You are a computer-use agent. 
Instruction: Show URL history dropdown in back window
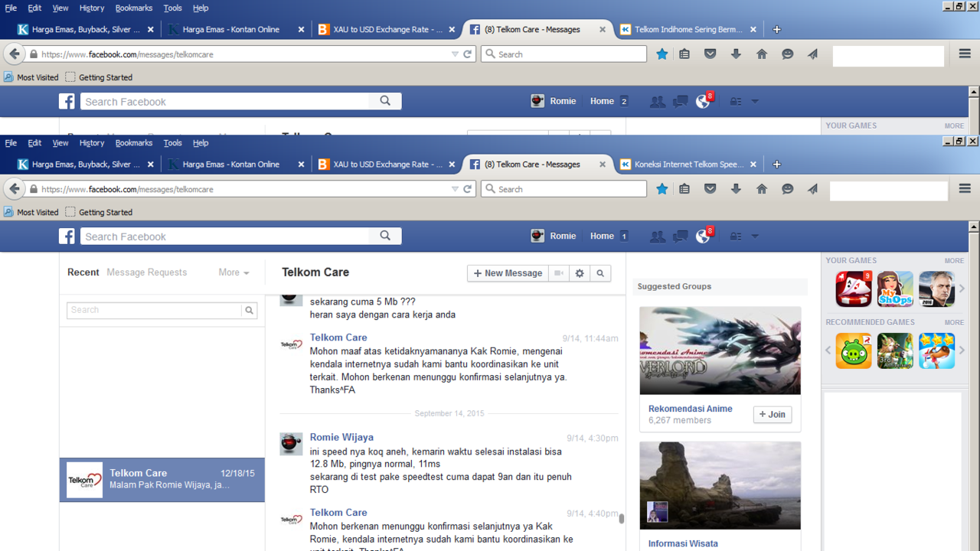455,54
